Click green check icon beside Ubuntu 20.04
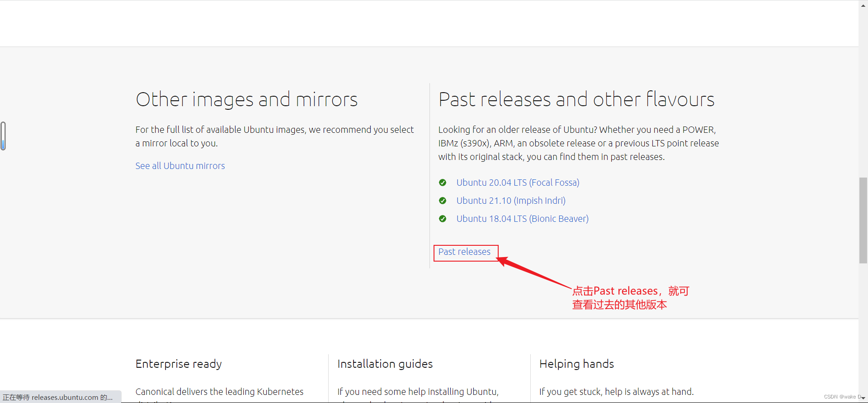Screen dimensions: 868x403 [x=443, y=183]
